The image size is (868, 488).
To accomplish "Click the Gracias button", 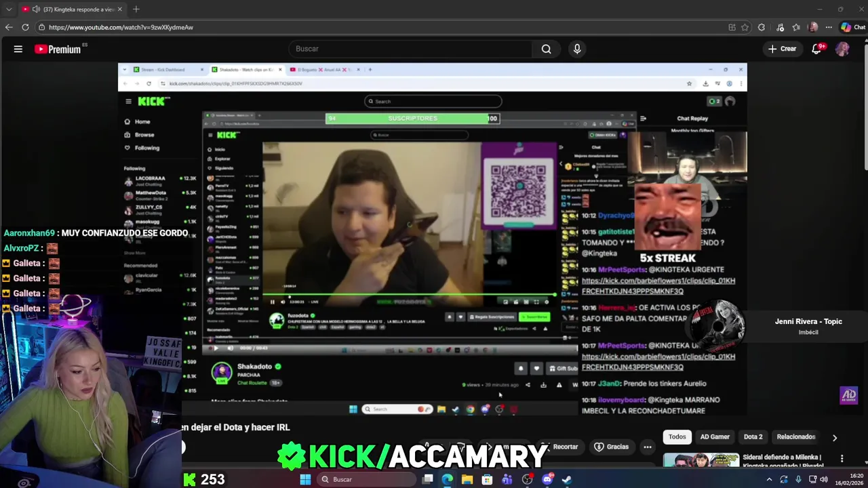I will 611,447.
